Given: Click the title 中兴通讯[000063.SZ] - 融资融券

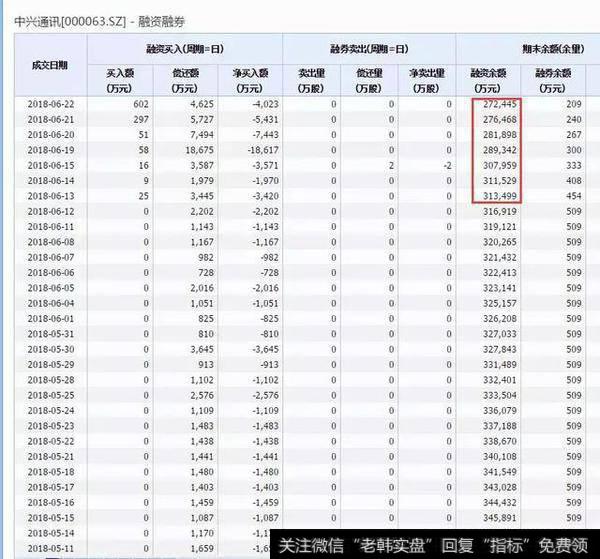Looking at the screenshot, I should pos(99,22).
